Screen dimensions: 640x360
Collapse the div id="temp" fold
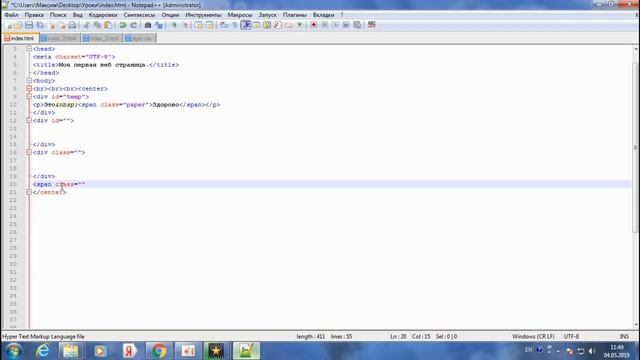click(29, 97)
